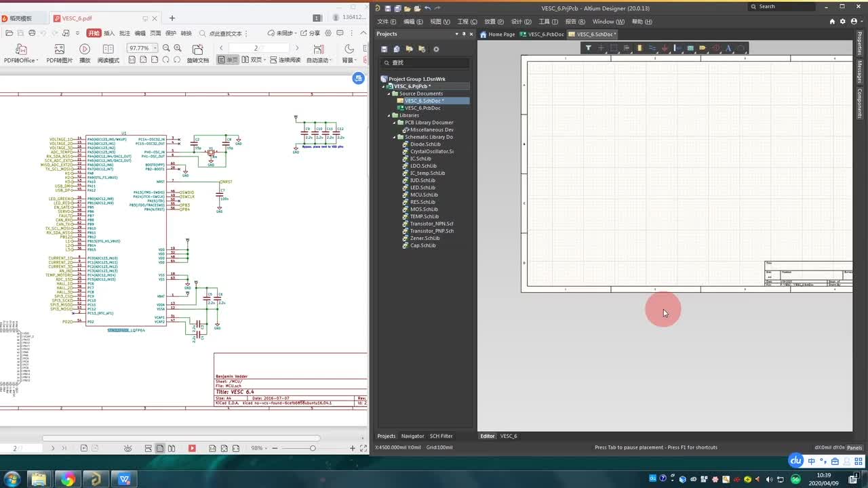Click the net label icon in the schematic toolbar
This screenshot has width=868, height=488.
(703, 48)
